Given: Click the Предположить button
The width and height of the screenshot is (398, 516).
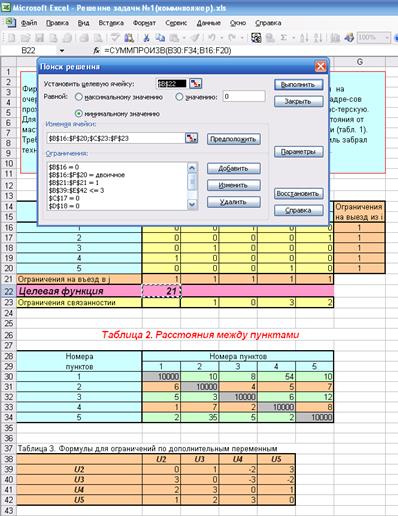Looking at the screenshot, I should 233,139.
